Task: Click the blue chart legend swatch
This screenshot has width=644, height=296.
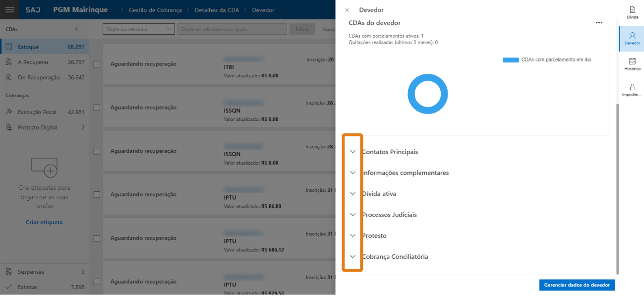Action: pyautogui.click(x=510, y=60)
